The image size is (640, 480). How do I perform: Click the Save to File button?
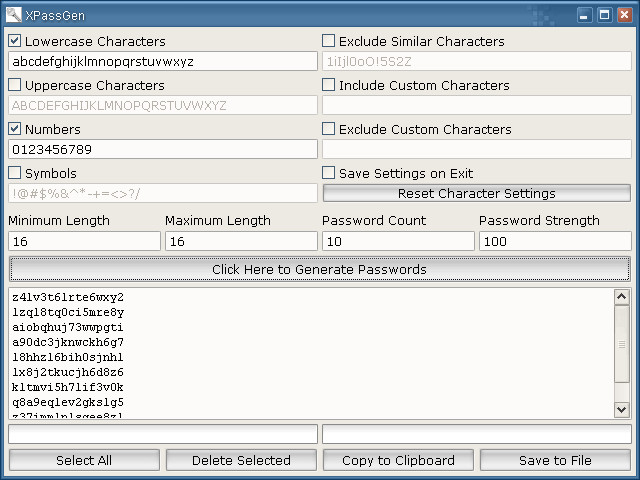pos(555,460)
